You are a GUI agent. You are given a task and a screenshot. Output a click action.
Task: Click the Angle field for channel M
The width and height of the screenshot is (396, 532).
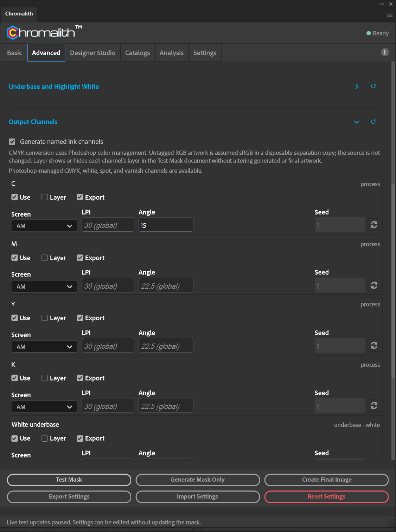click(166, 285)
